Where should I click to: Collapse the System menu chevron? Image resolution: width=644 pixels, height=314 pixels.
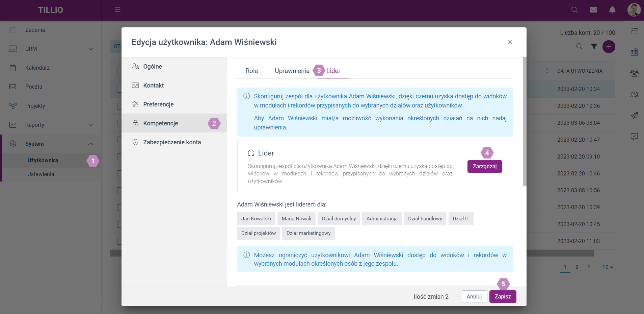click(91, 144)
